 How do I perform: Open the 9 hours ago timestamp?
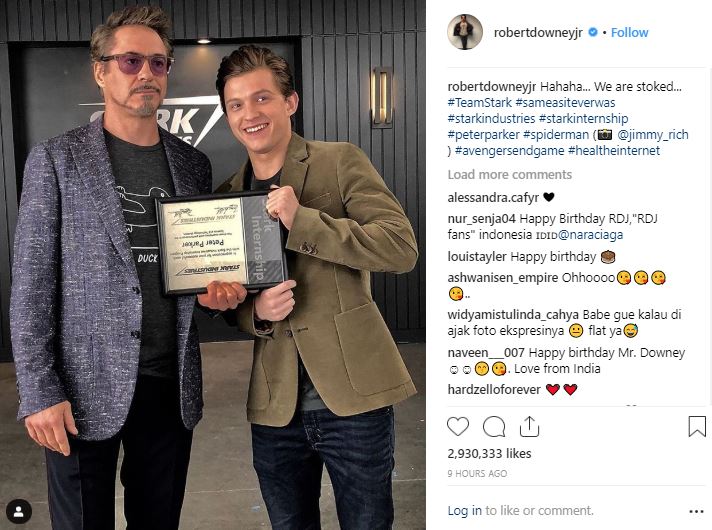pos(477,473)
